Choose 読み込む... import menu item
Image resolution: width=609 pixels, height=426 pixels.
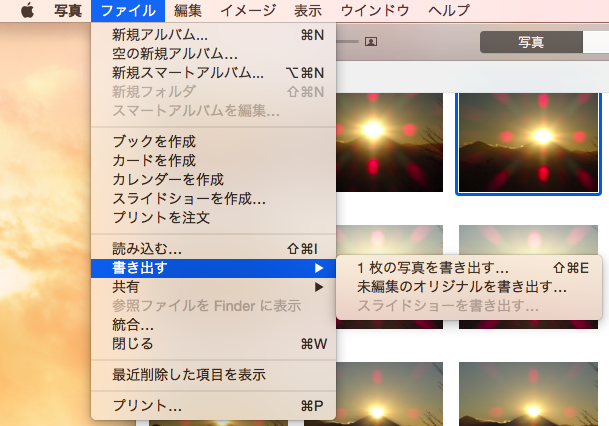click(x=213, y=249)
